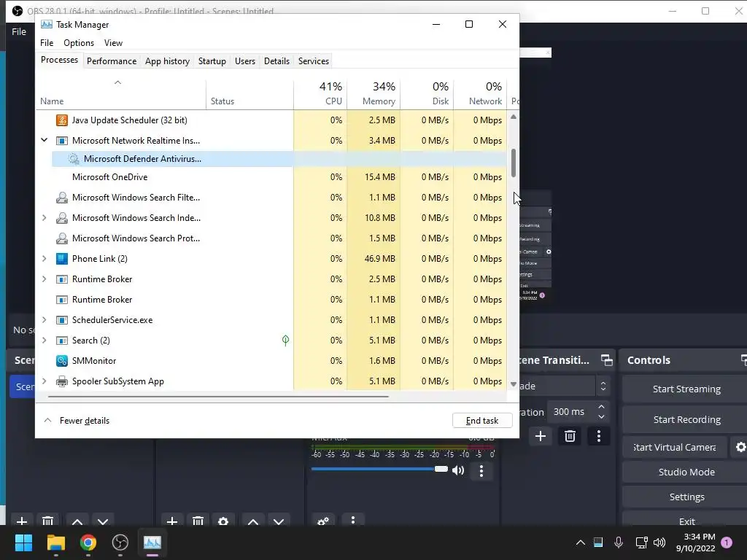
Task: Expand Microsoft Windows Search Inde... process
Action: [44, 217]
